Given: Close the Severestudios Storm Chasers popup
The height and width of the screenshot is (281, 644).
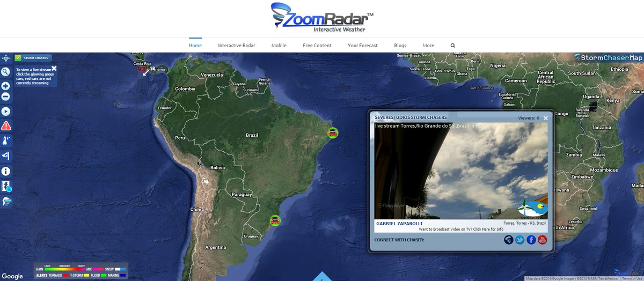Looking at the screenshot, I should pyautogui.click(x=546, y=118).
